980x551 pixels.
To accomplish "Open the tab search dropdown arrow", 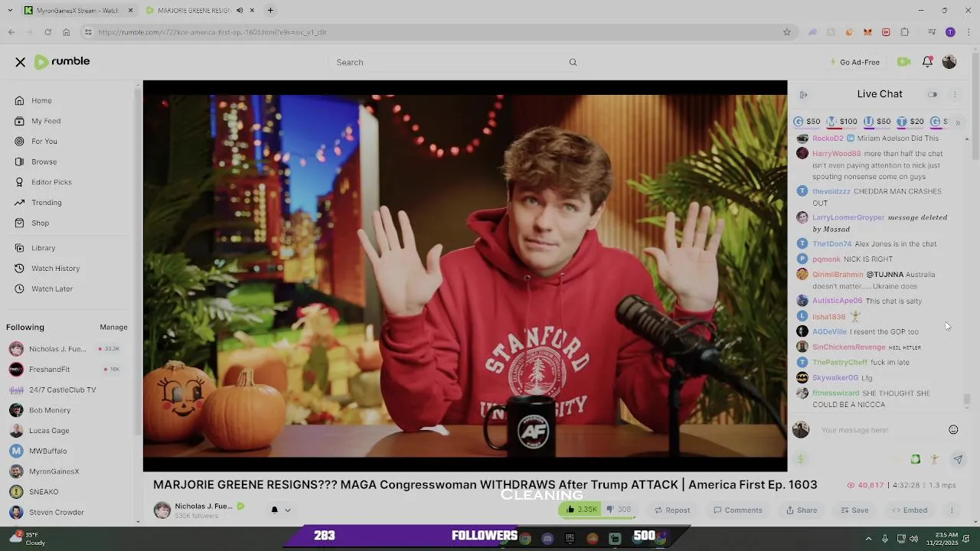I will [x=10, y=11].
